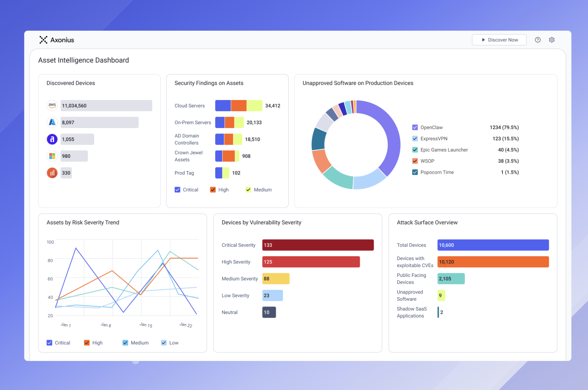Toggle the Epic Games Launcher checkbox

point(415,150)
